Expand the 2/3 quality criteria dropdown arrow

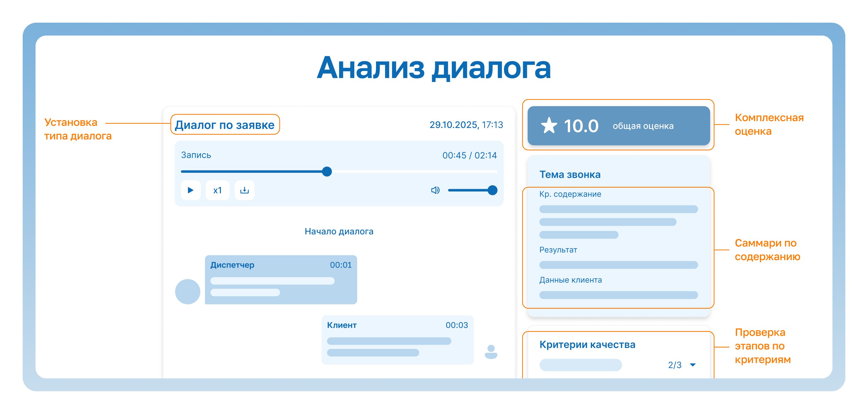point(693,365)
